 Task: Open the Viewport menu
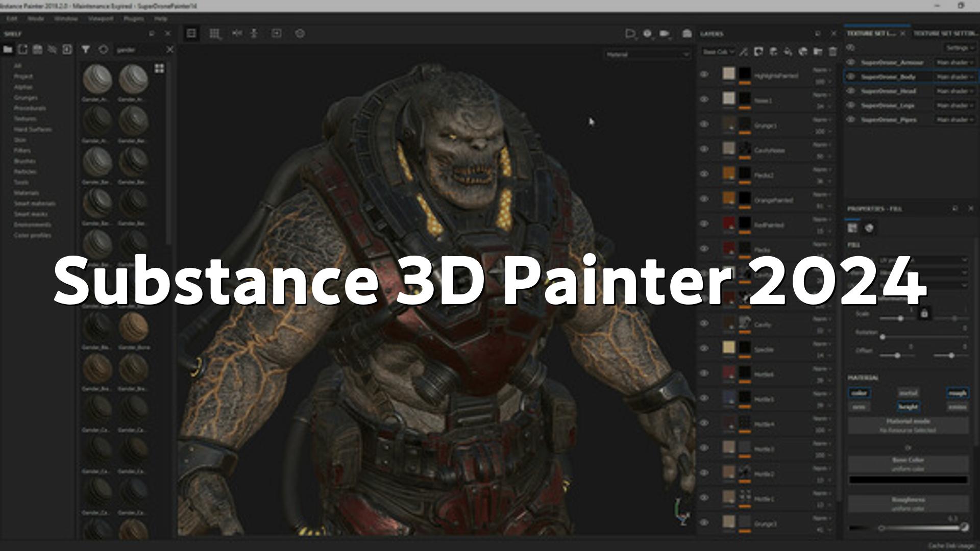tap(101, 18)
